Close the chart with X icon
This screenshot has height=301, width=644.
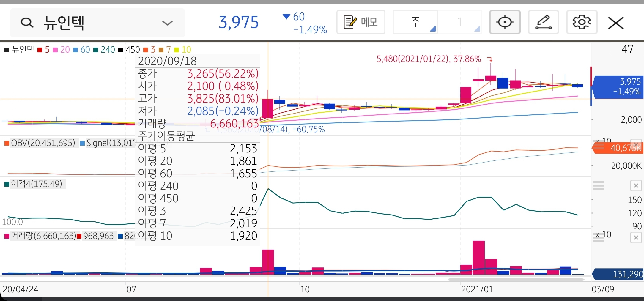coord(616,23)
